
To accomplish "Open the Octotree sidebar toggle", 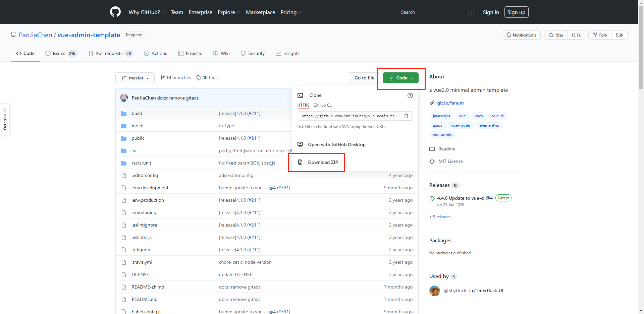I will [x=5, y=119].
